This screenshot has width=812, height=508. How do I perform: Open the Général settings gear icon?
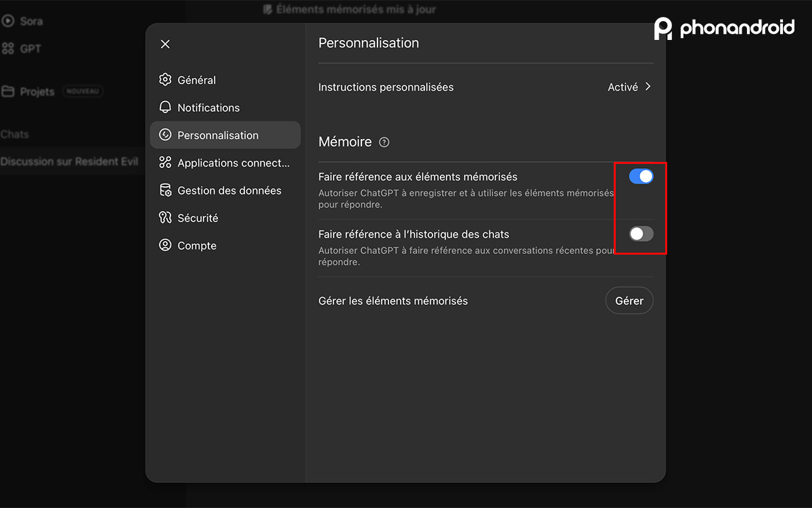coord(165,79)
